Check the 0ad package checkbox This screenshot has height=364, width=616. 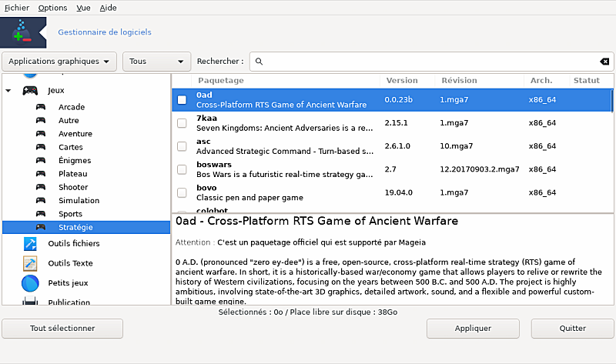[x=182, y=100]
